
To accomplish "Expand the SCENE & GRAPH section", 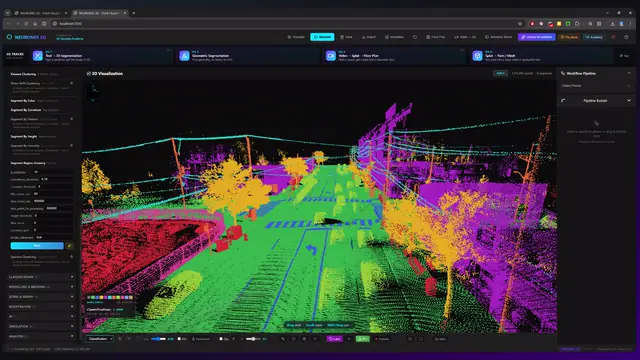I will click(40, 297).
